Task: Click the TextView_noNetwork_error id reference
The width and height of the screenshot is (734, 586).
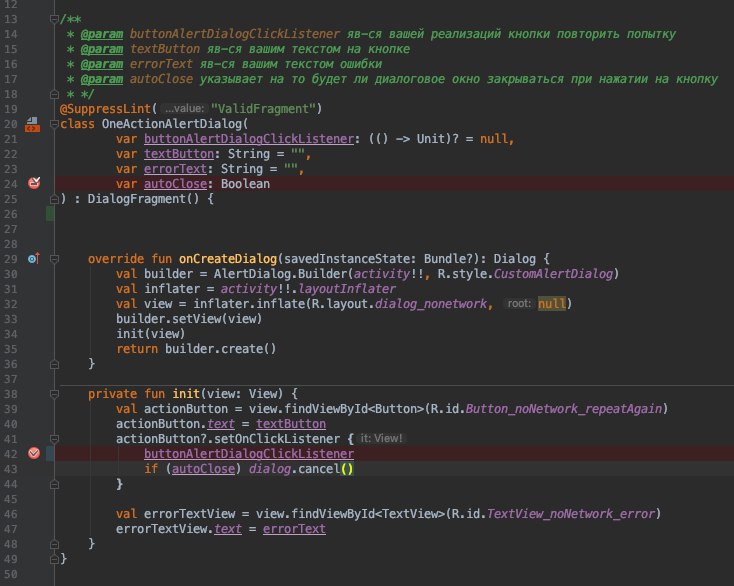Action: click(571, 513)
